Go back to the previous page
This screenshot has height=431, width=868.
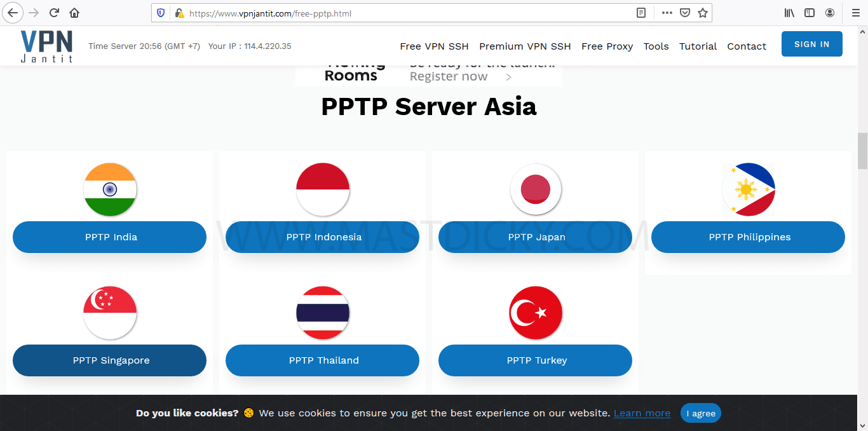coord(13,13)
